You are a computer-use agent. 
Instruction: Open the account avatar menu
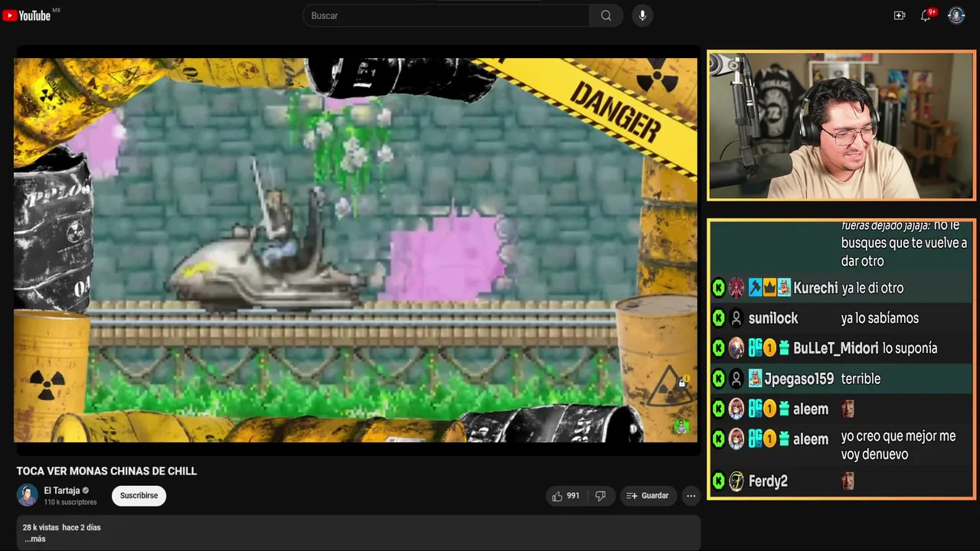956,15
